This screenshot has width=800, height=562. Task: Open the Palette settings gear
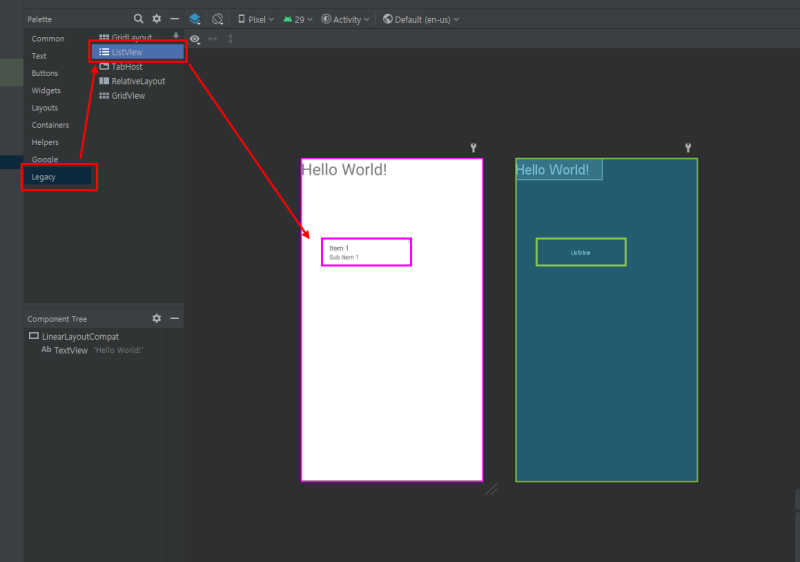pyautogui.click(x=156, y=19)
